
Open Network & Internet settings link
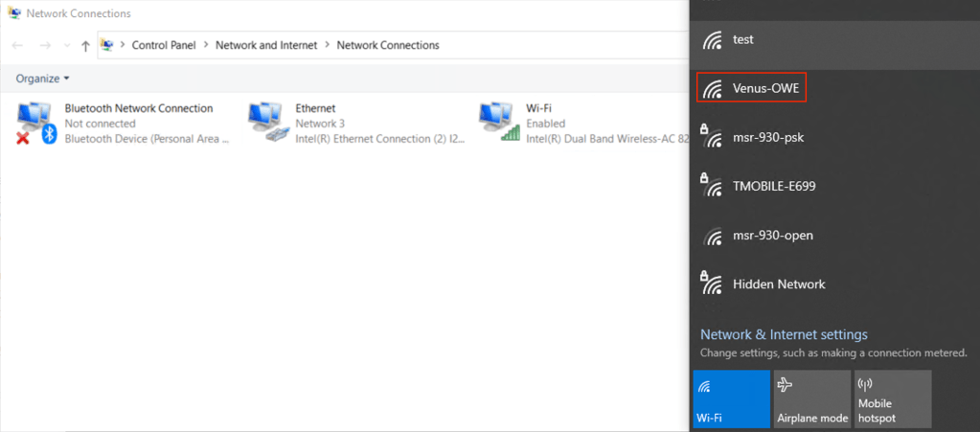coord(784,334)
